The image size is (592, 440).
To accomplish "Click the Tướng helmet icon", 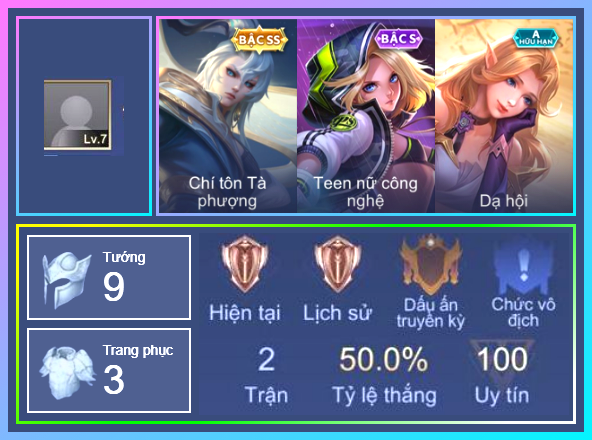I will tap(67, 279).
